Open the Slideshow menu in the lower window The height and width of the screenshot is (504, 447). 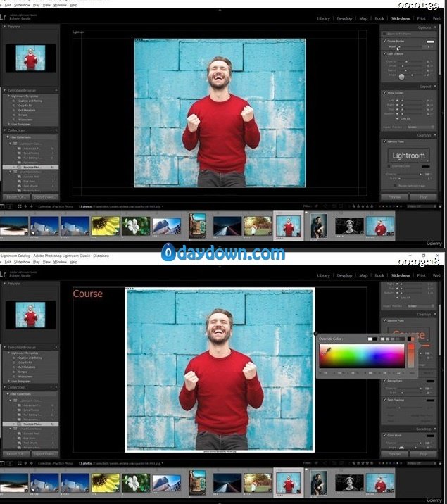(22, 262)
